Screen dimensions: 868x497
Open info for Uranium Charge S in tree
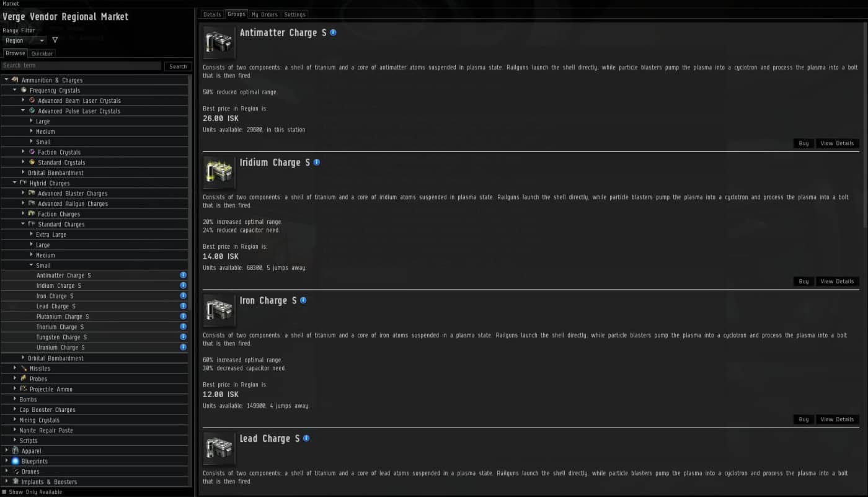click(x=183, y=347)
